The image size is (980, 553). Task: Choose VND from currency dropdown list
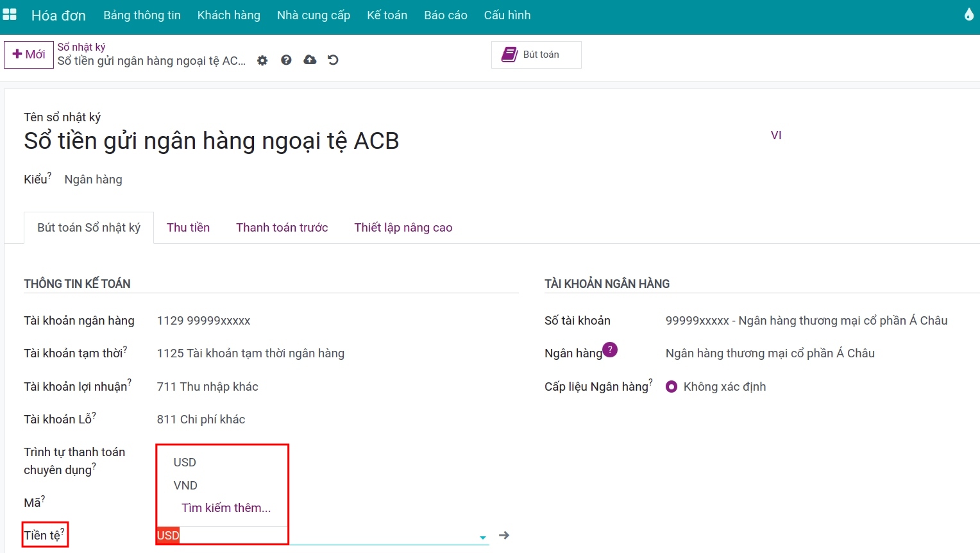(185, 485)
